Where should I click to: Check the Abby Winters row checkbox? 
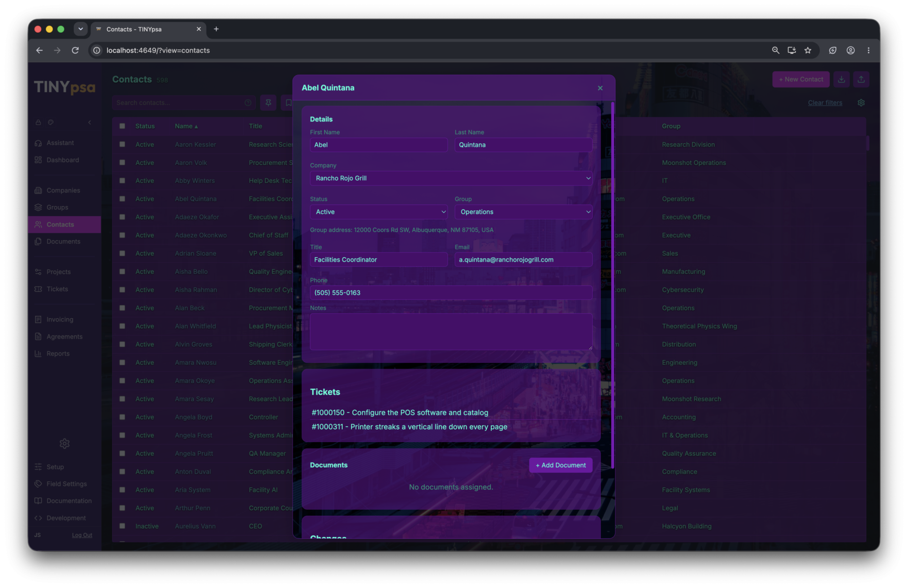122,181
